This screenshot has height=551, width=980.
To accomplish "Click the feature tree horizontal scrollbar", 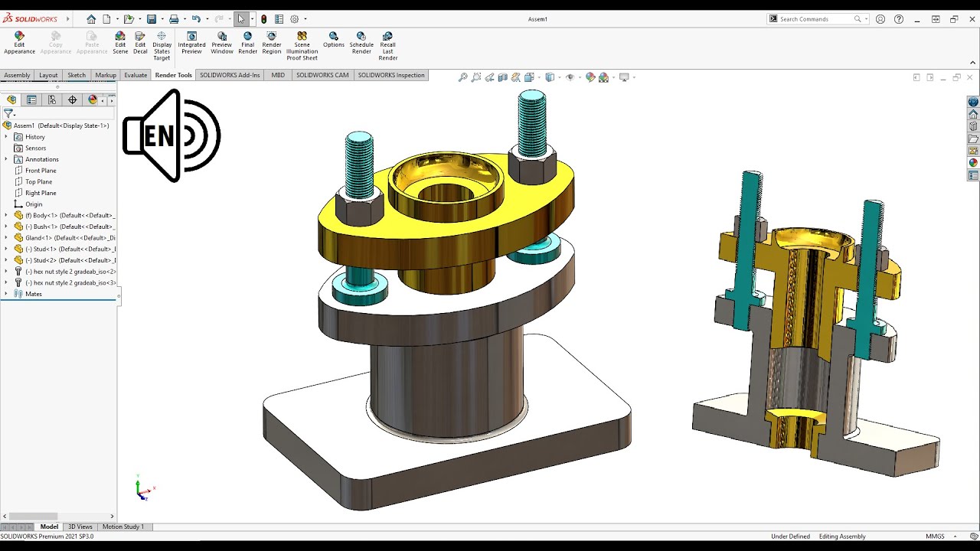I will point(33,517).
